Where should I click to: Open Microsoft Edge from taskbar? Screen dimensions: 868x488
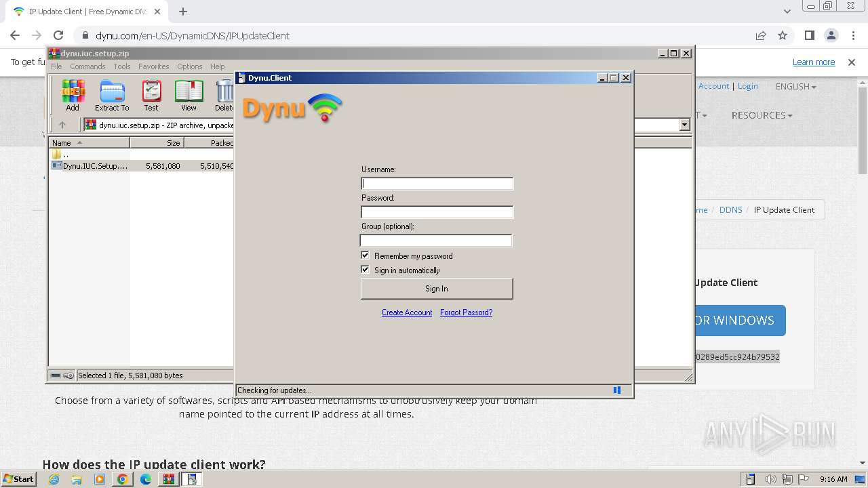coord(146,479)
